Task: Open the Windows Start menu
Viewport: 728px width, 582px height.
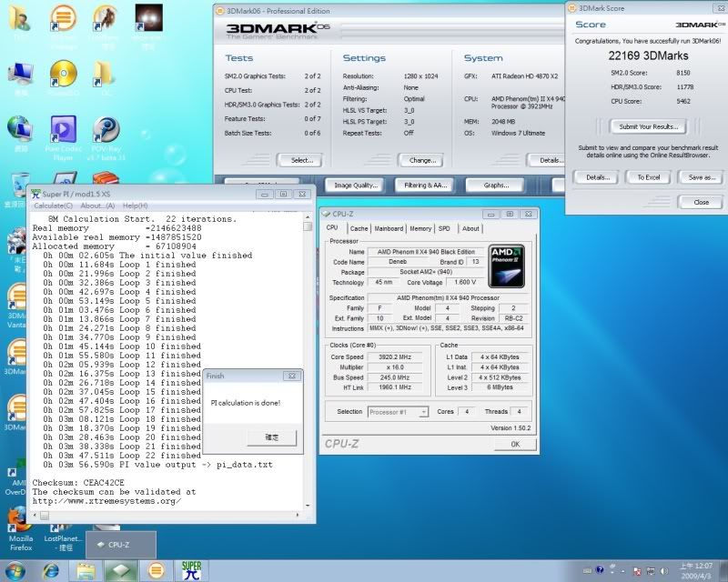Action: (x=15, y=571)
